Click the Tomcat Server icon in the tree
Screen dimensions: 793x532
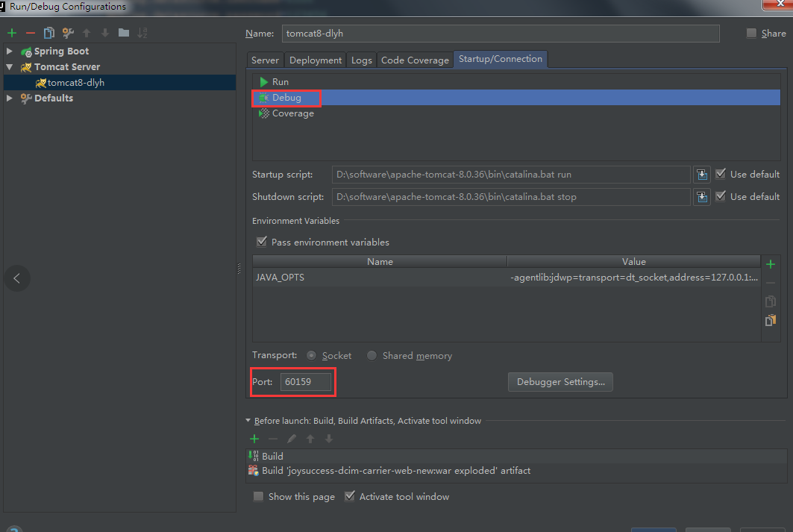[x=26, y=67]
